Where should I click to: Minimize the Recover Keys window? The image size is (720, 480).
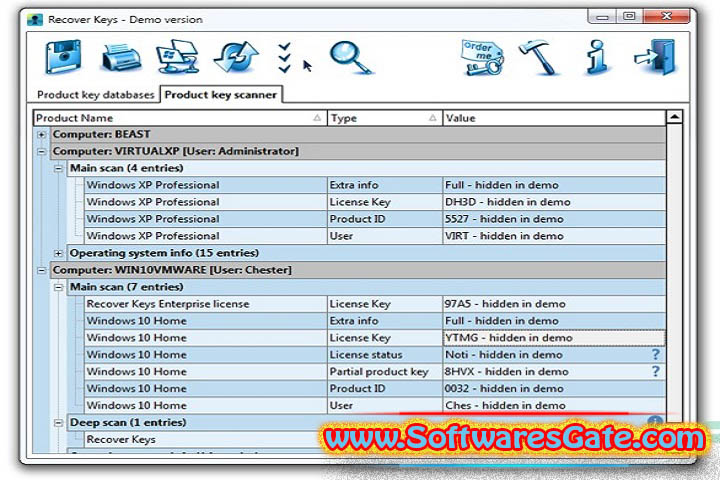[x=602, y=17]
